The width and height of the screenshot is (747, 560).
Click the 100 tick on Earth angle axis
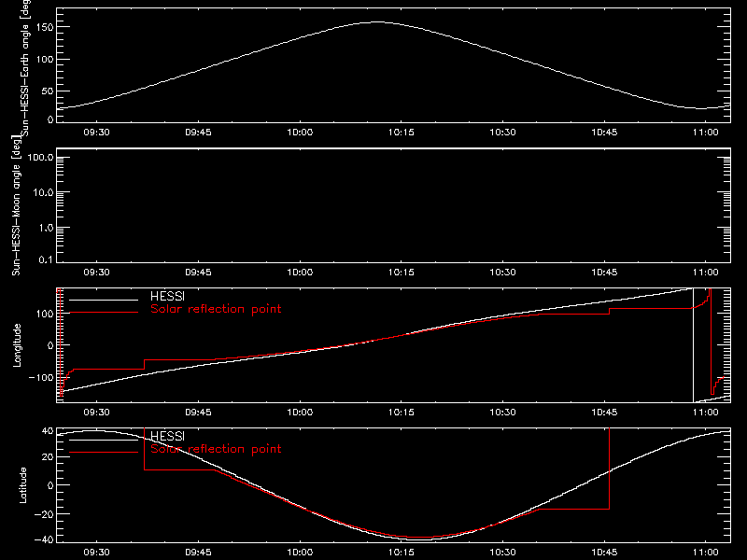click(x=45, y=59)
